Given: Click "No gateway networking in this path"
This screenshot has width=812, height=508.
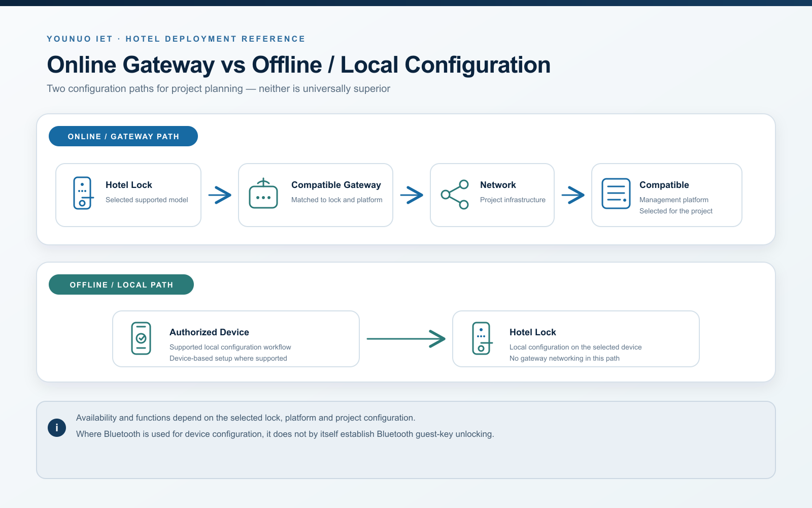Looking at the screenshot, I should [564, 358].
